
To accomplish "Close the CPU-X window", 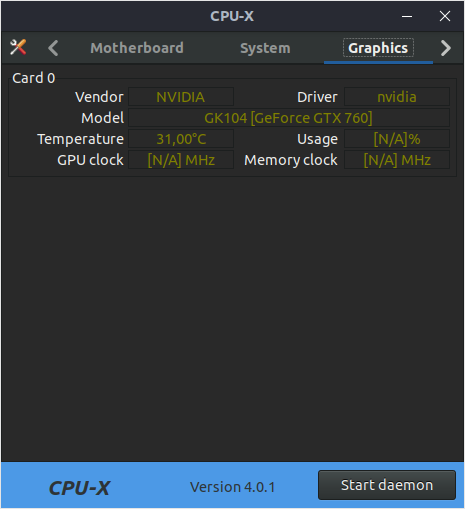I will [445, 16].
